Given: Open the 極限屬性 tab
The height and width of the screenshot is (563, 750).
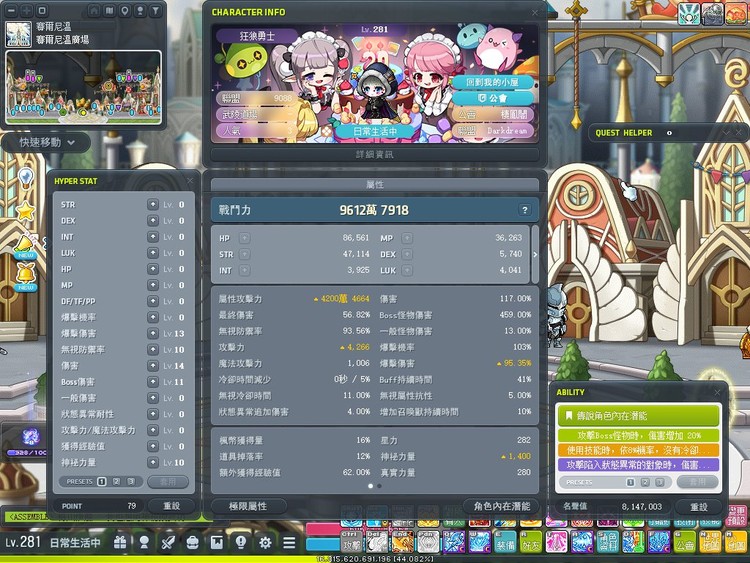Looking at the screenshot, I should point(248,506).
